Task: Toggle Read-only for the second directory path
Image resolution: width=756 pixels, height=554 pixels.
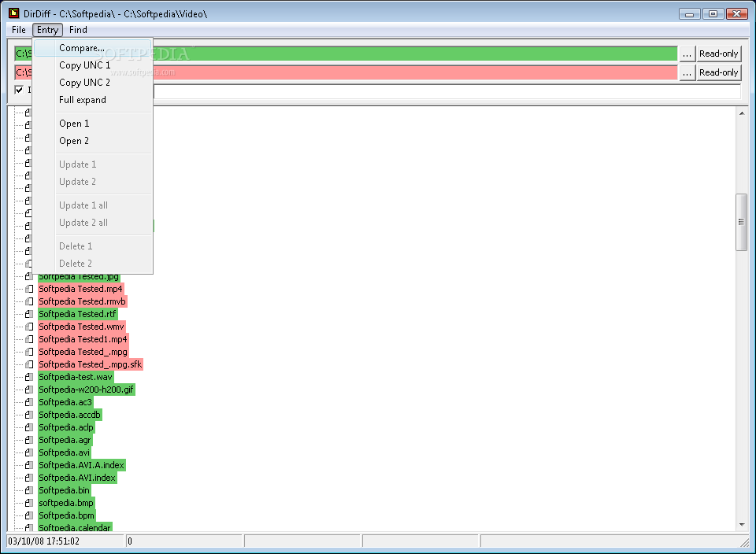Action: point(717,72)
